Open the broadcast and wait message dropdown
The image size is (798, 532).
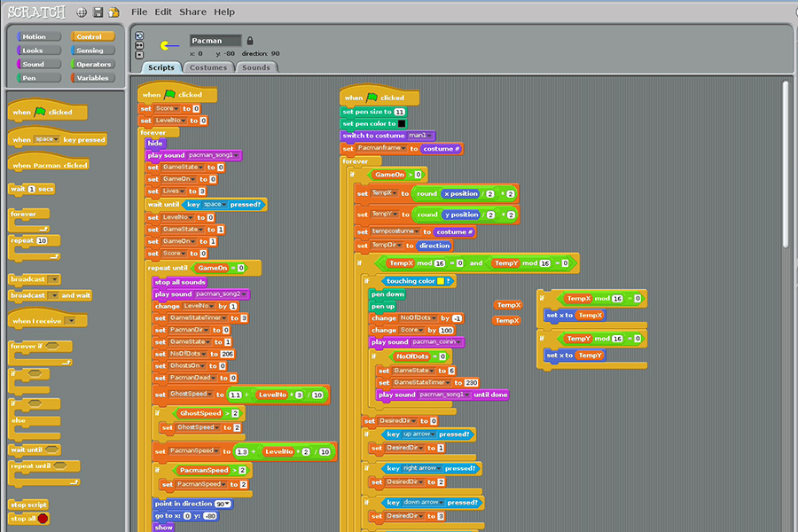point(53,295)
